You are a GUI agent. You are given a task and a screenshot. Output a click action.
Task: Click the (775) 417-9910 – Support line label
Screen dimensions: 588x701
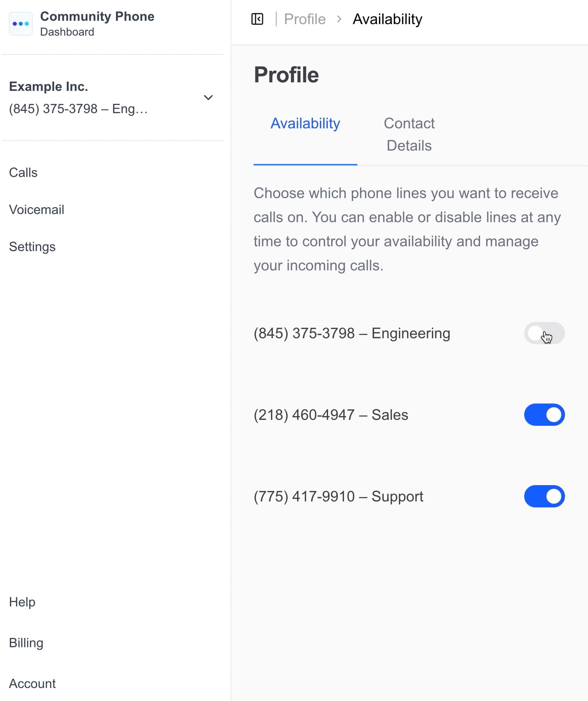[338, 496]
